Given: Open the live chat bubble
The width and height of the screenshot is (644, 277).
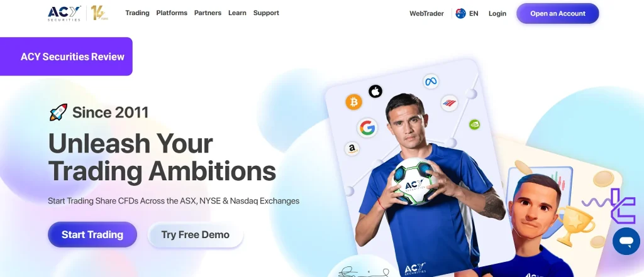Looking at the screenshot, I should (x=626, y=241).
